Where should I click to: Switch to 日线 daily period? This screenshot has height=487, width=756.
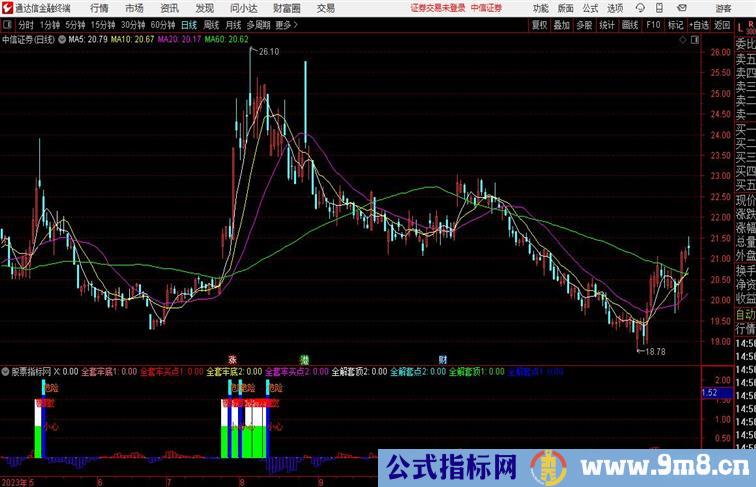[189, 24]
